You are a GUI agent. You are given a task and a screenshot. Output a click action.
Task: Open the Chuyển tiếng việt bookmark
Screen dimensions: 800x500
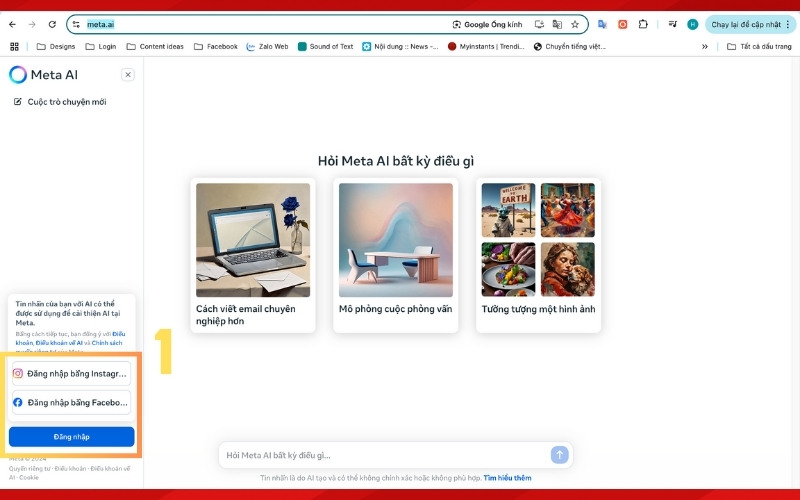coord(569,46)
